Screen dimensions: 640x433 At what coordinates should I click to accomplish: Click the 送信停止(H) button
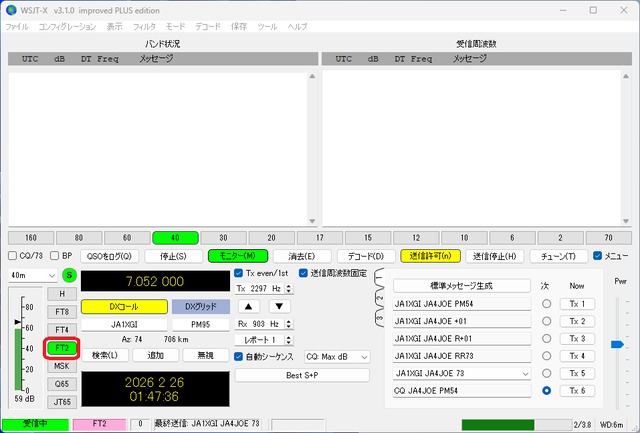(495, 256)
